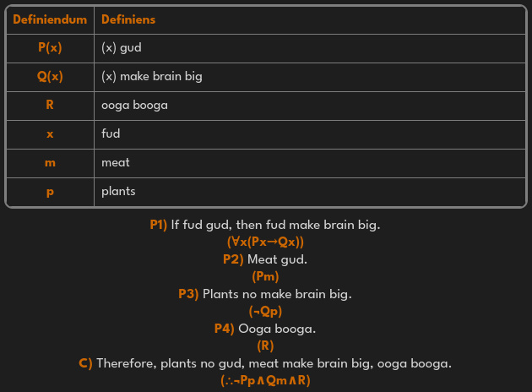Screen dimensions: 532x392
Task: Click the conclusion formula (∴¬Pp∧Qm∧R)
Action: 265,380
